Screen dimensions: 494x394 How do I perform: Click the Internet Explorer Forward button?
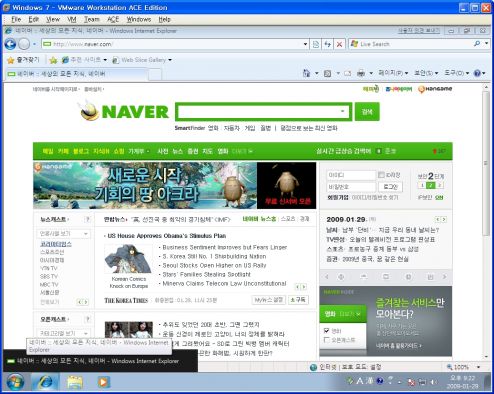pyautogui.click(x=24, y=44)
